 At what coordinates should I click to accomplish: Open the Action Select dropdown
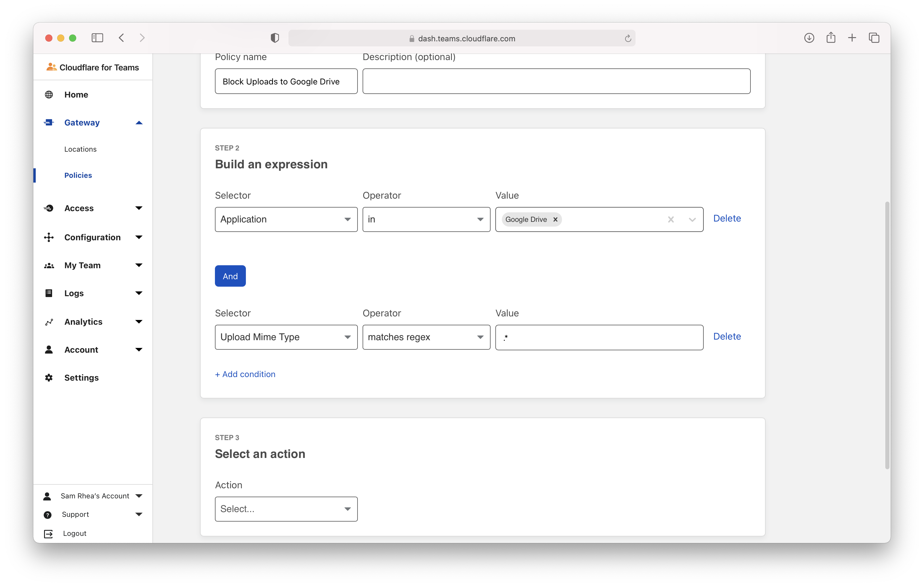[x=286, y=509]
